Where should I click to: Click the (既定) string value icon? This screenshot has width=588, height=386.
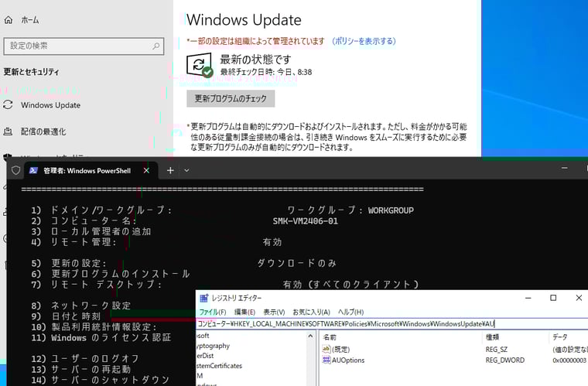coord(326,350)
